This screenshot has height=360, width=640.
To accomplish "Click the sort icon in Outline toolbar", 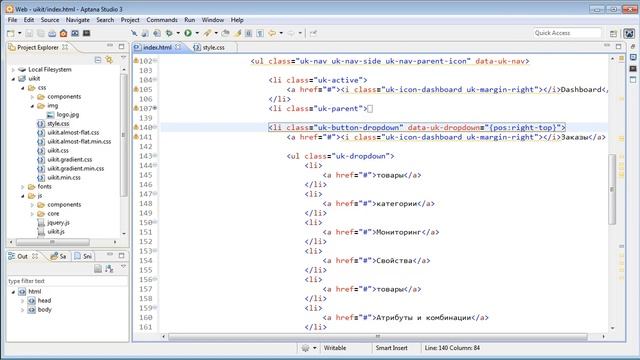I will (109, 269).
